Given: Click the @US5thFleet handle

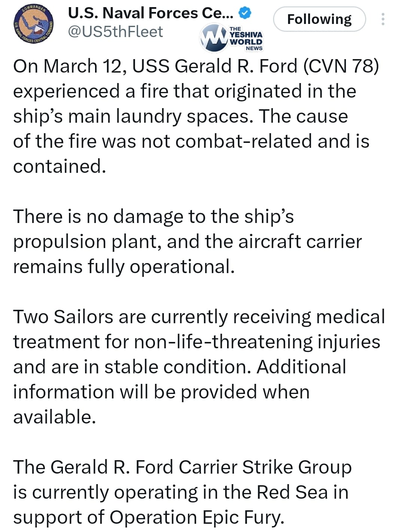Looking at the screenshot, I should [x=115, y=32].
